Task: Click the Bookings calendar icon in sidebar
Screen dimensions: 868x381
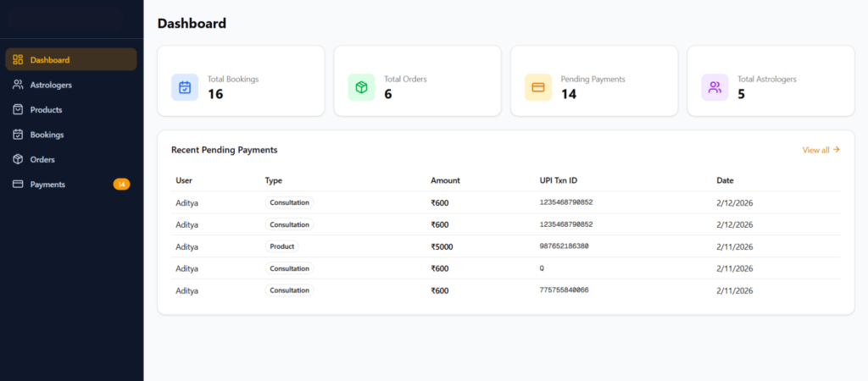Action: point(18,135)
